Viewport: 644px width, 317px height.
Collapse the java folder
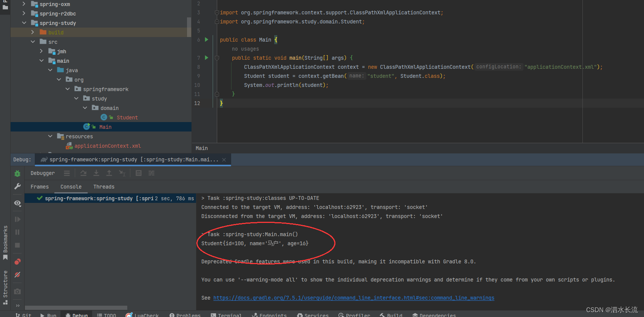(x=50, y=70)
